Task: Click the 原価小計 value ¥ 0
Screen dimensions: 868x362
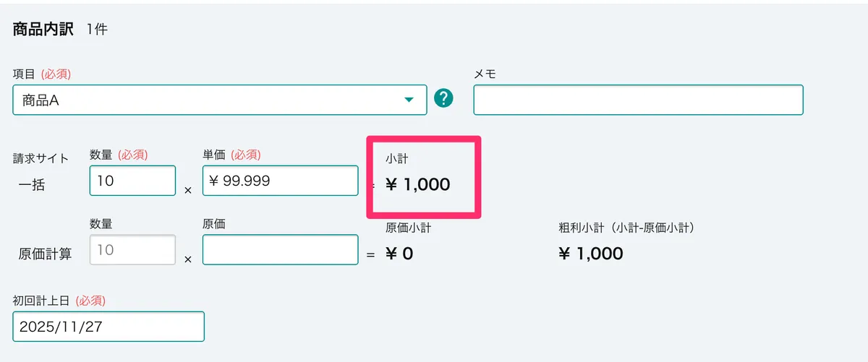Action: pyautogui.click(x=399, y=254)
